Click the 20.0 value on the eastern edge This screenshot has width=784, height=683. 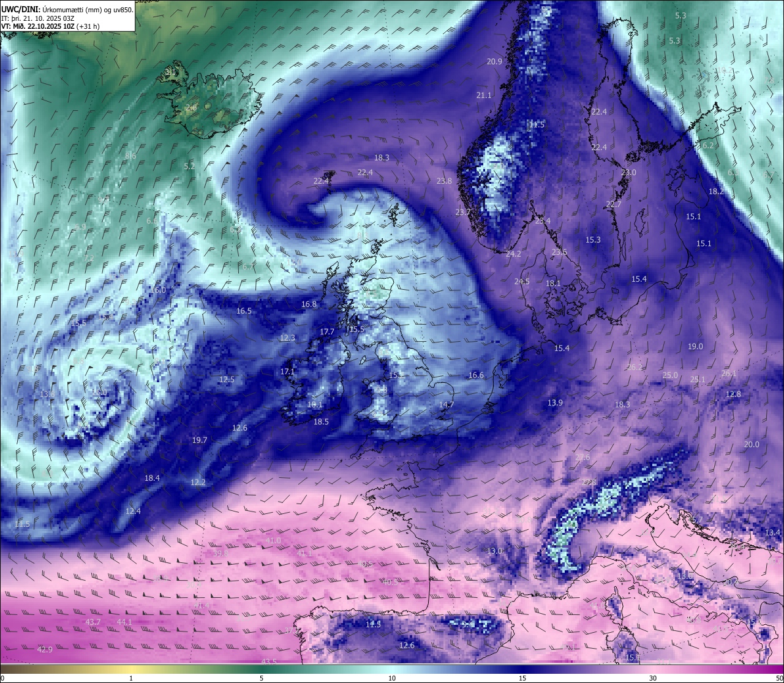pyautogui.click(x=752, y=444)
